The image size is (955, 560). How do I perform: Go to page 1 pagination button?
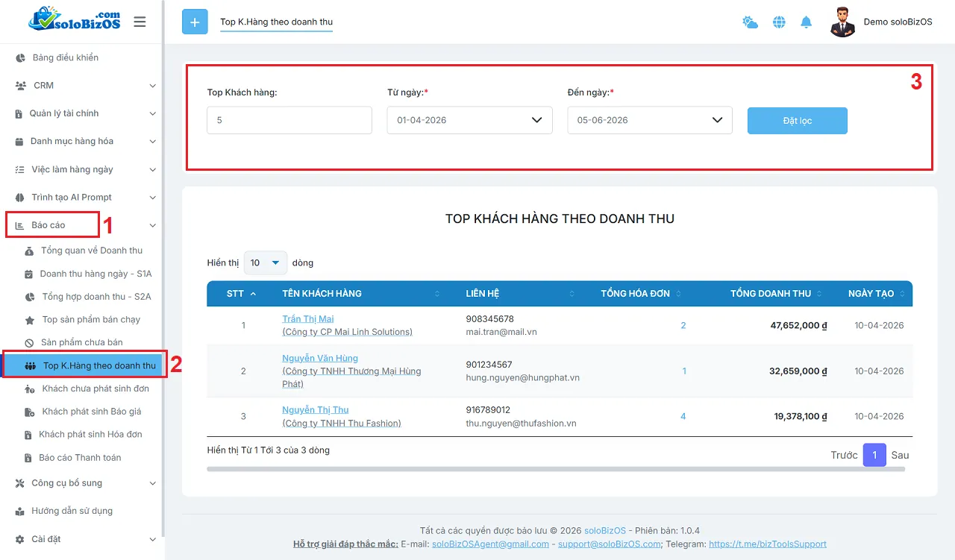pyautogui.click(x=874, y=455)
